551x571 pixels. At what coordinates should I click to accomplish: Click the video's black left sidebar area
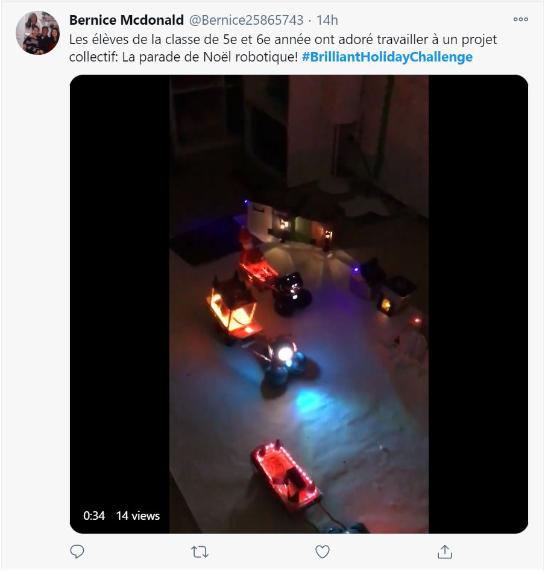[119, 304]
